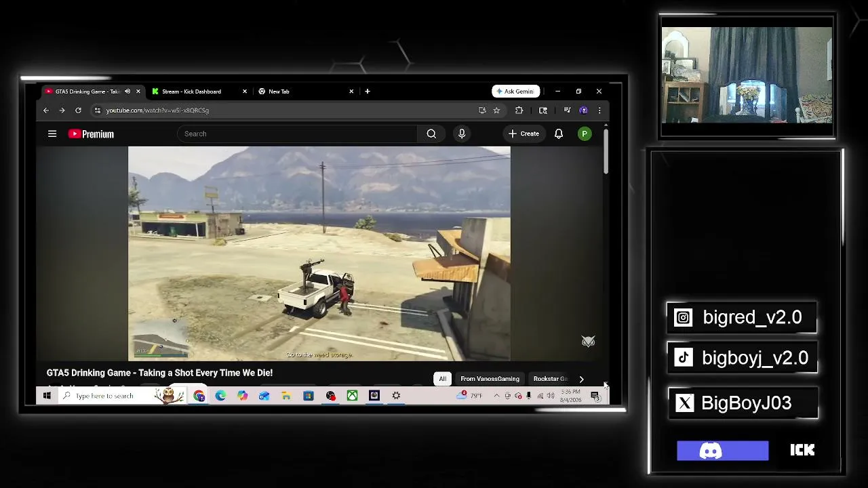Open the Windows Start menu
Image resolution: width=868 pixels, height=488 pixels.
point(47,396)
